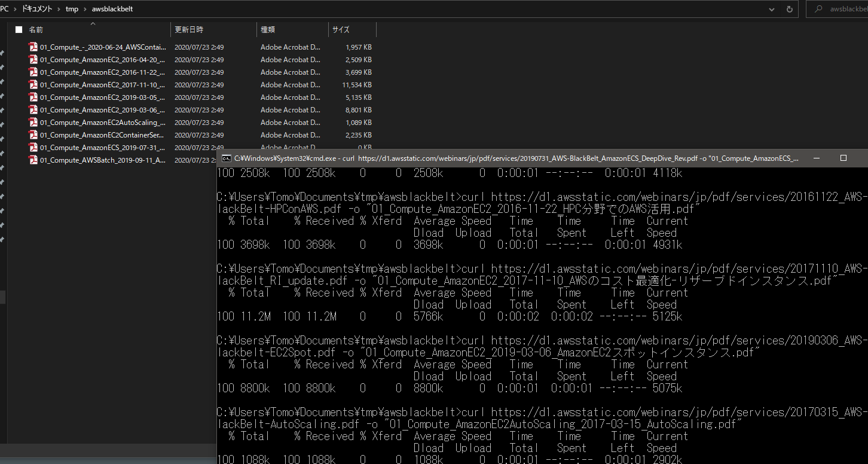Click the PDF icon of AmazonEC2_2019-03-06 file
Image resolution: width=868 pixels, height=464 pixels.
pos(33,109)
